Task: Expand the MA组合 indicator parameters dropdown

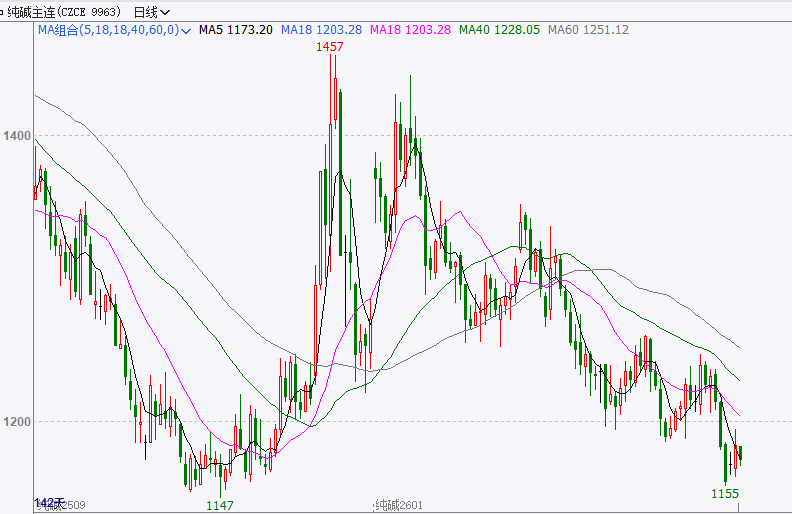Action: coord(186,30)
